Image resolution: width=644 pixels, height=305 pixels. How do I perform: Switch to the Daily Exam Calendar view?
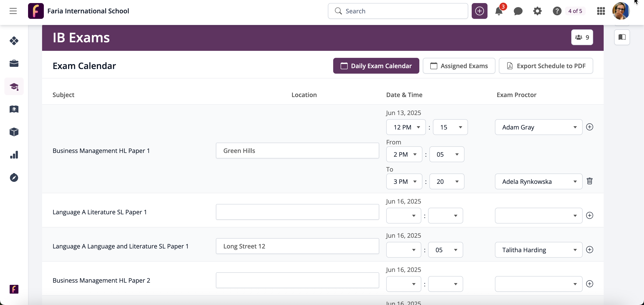pos(376,66)
